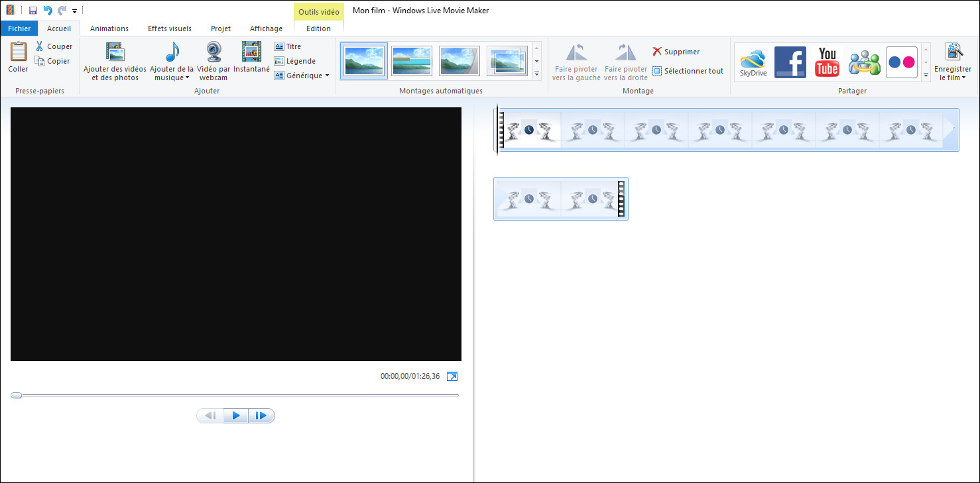Click the SkyDrive sharing icon

tap(753, 62)
